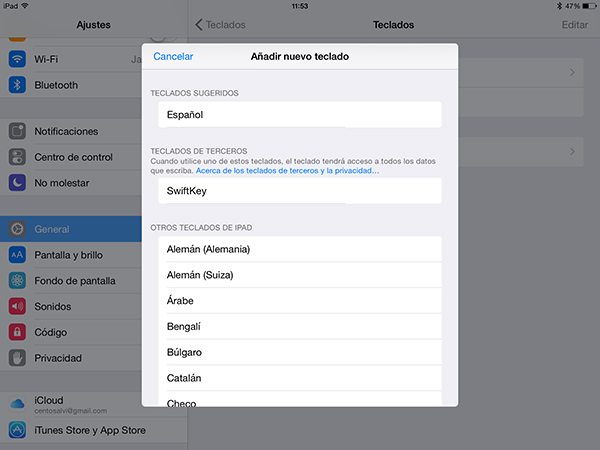
Task: Go back using the Teclados back button
Action: click(x=220, y=25)
